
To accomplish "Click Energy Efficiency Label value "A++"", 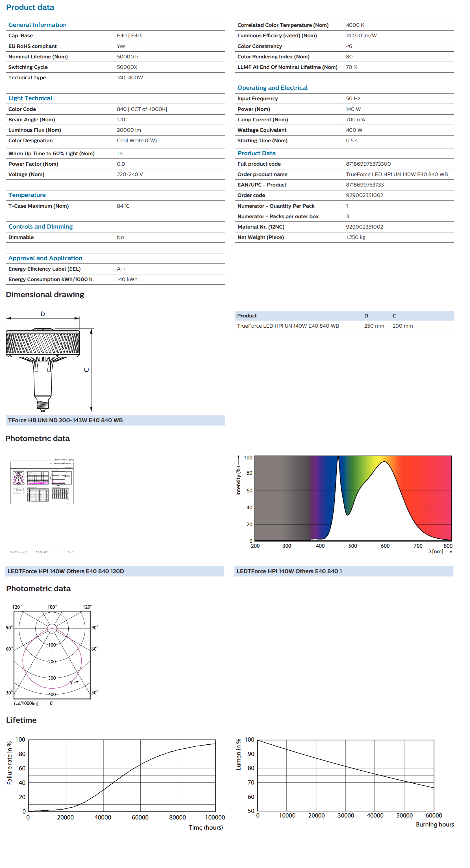I will coord(121,269).
